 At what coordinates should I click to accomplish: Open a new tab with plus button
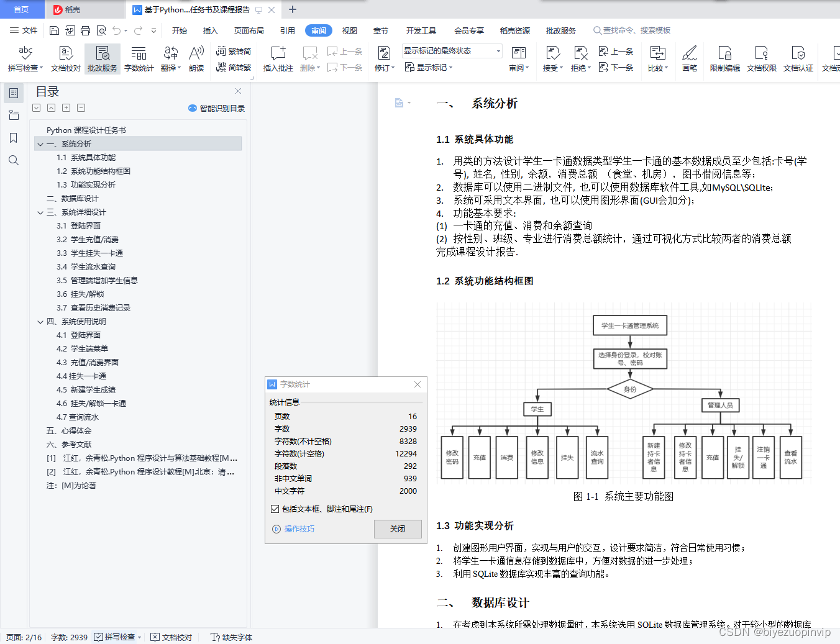point(293,9)
